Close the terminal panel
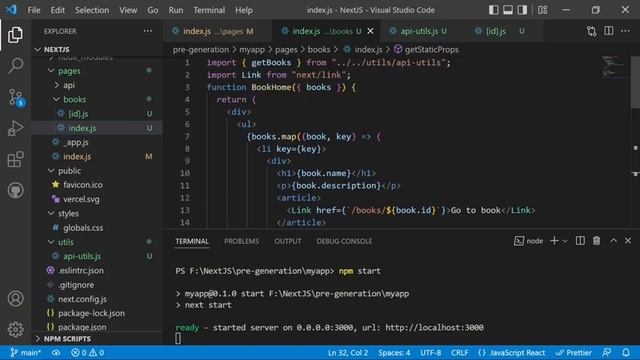 click(628, 241)
